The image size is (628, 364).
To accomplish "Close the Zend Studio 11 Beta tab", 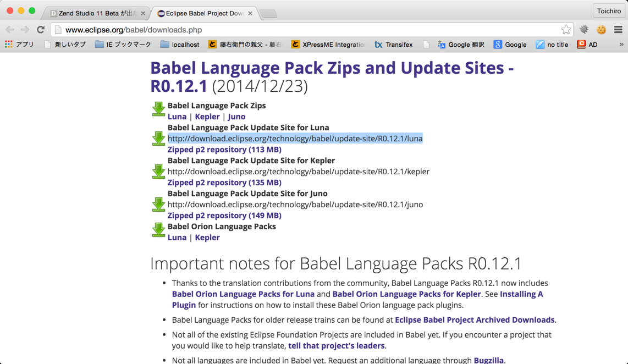I will (143, 13).
